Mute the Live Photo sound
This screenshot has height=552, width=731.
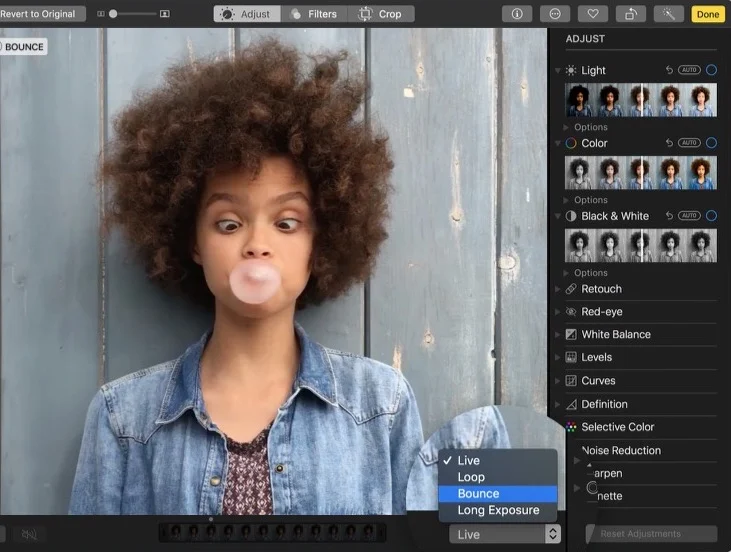coord(29,535)
